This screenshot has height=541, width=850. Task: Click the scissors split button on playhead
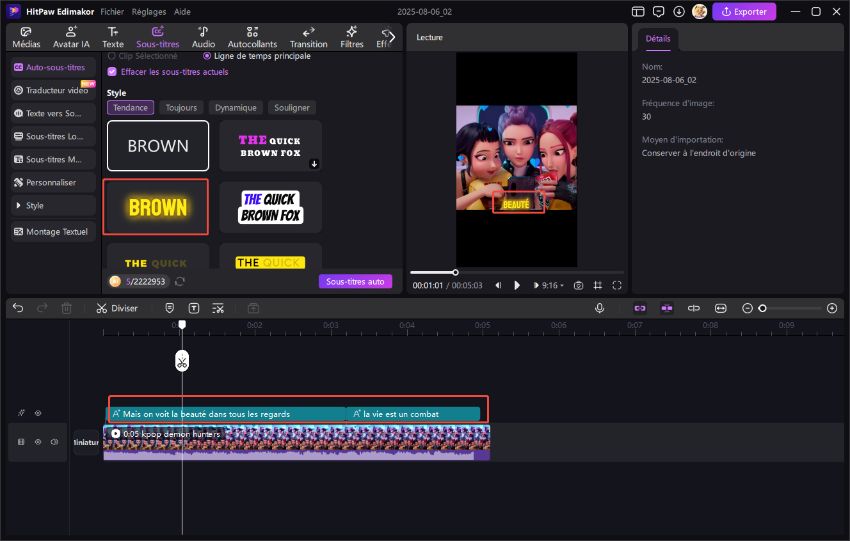pyautogui.click(x=182, y=361)
